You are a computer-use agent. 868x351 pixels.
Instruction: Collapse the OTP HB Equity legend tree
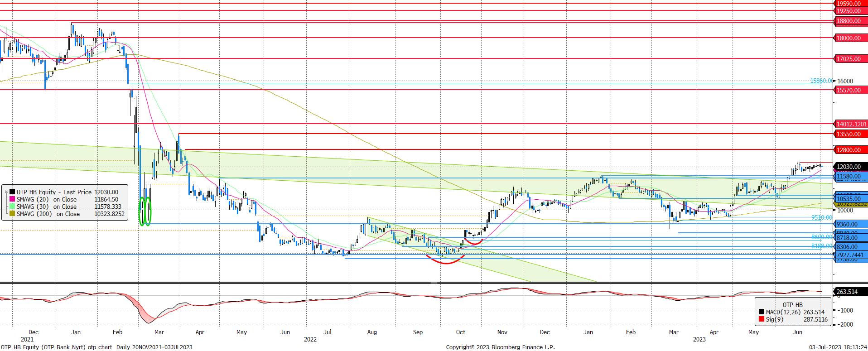coord(5,192)
